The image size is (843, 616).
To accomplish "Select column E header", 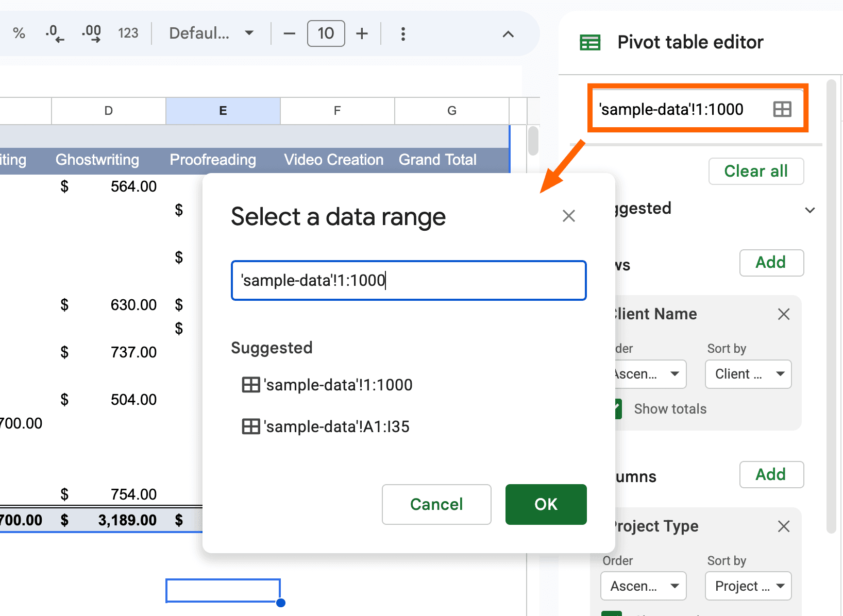I will click(223, 111).
